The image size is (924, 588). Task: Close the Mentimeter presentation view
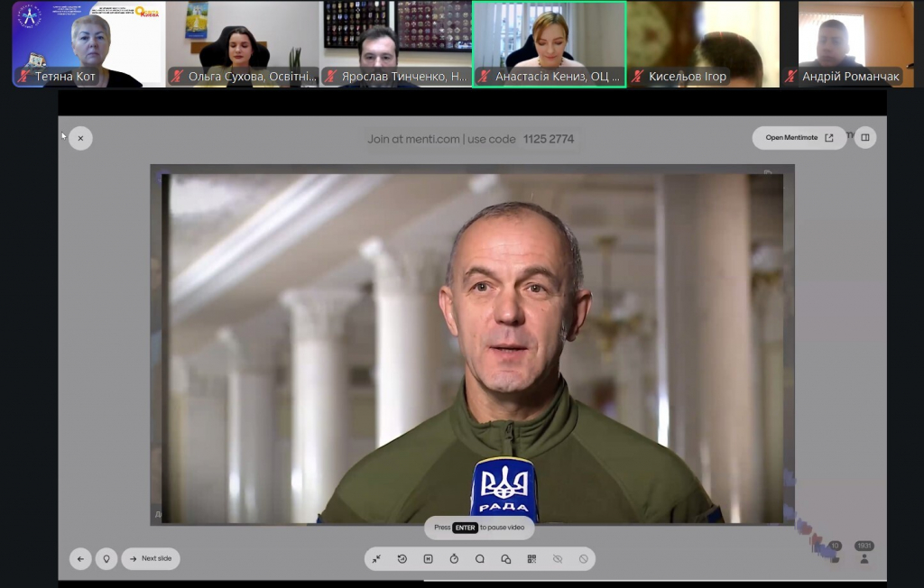pyautogui.click(x=80, y=138)
